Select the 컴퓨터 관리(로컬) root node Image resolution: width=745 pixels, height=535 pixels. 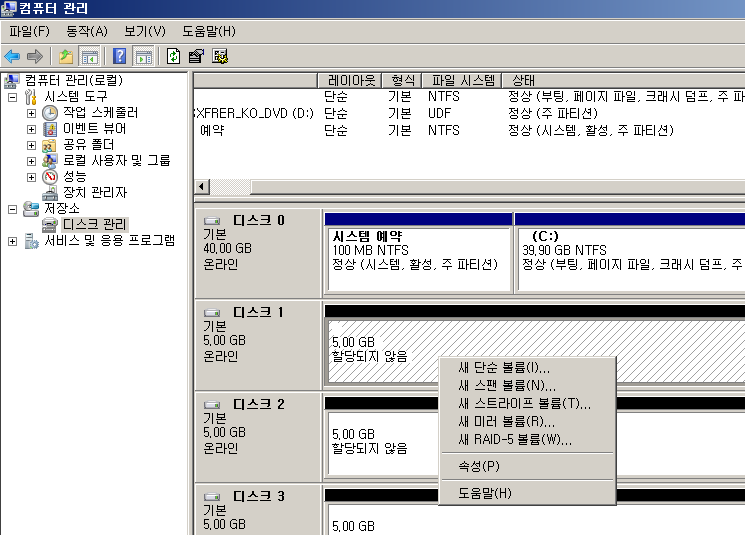click(74, 81)
